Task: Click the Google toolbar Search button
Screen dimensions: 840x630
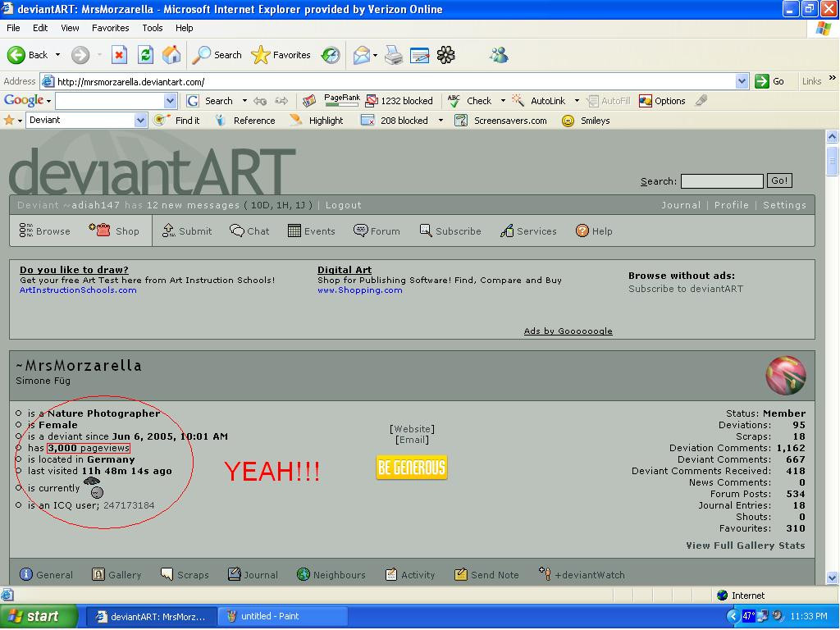Action: [x=210, y=101]
